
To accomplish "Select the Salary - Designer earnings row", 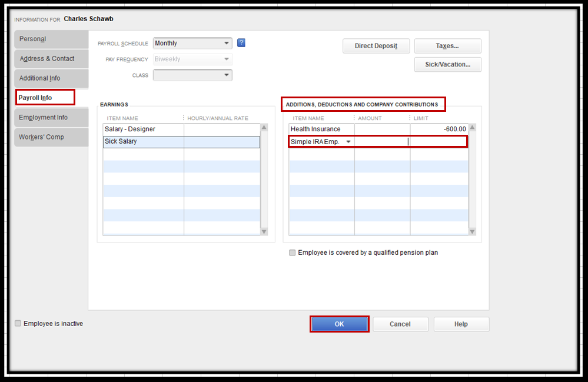I will (x=181, y=129).
